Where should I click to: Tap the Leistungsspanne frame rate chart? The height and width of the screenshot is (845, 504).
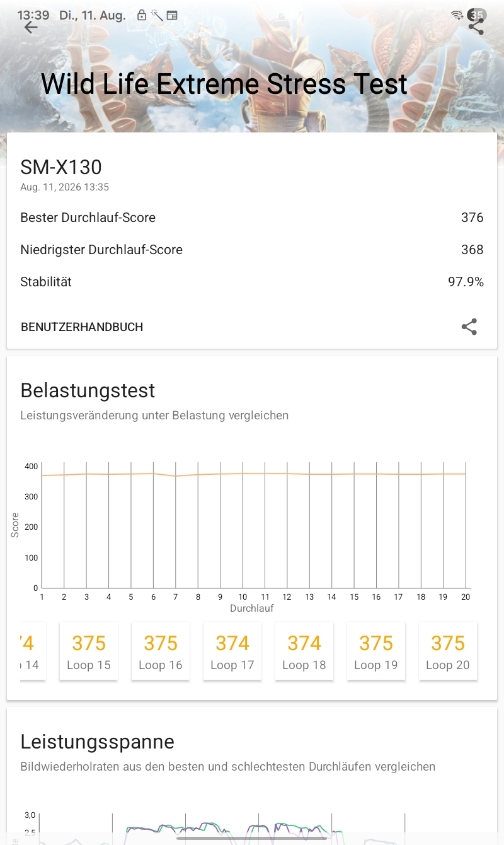click(252, 828)
